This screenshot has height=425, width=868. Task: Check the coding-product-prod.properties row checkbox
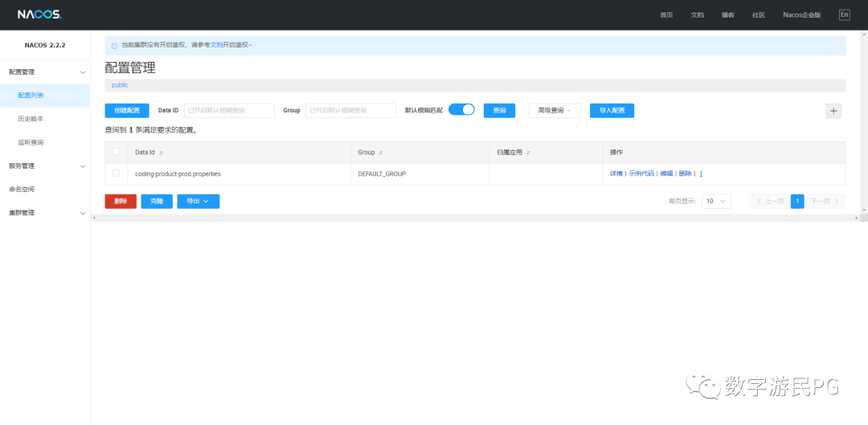tap(117, 174)
